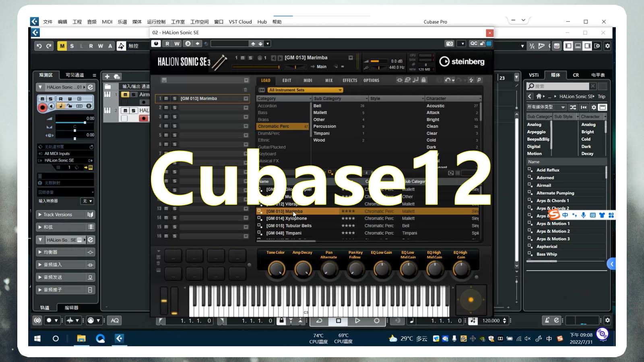Solo slot 1 GM 013 Marimba
Viewport: 644px width, 362px height.
point(174,99)
